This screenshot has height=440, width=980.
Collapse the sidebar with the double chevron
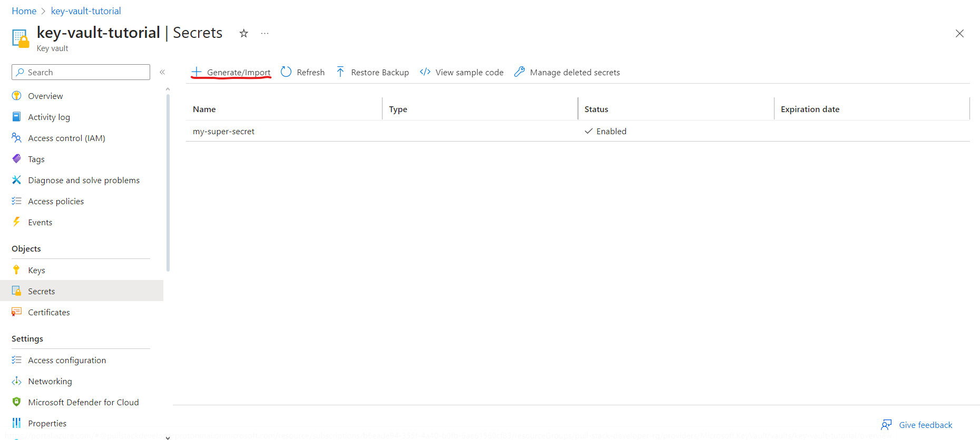click(x=162, y=72)
